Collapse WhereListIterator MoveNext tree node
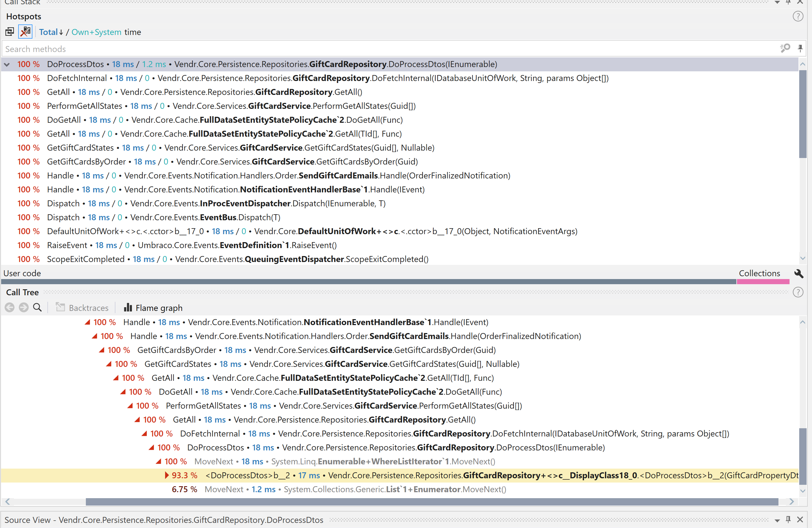This screenshot has width=812, height=528. point(159,462)
